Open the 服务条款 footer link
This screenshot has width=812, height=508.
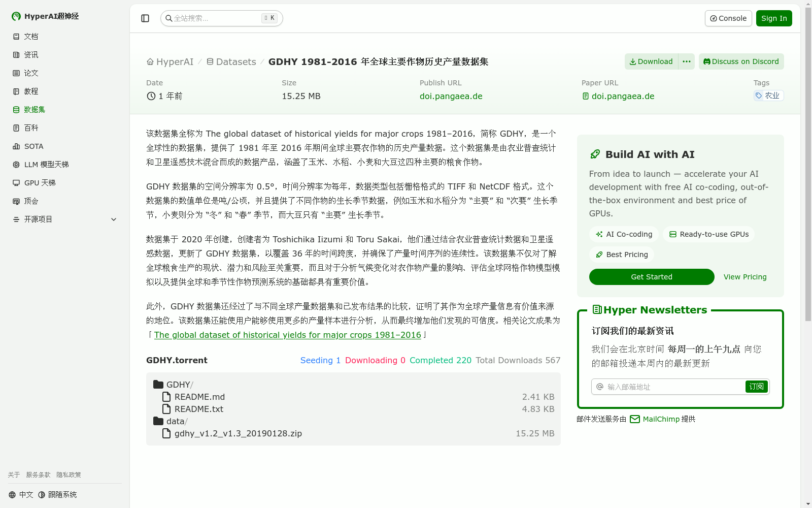(x=38, y=475)
